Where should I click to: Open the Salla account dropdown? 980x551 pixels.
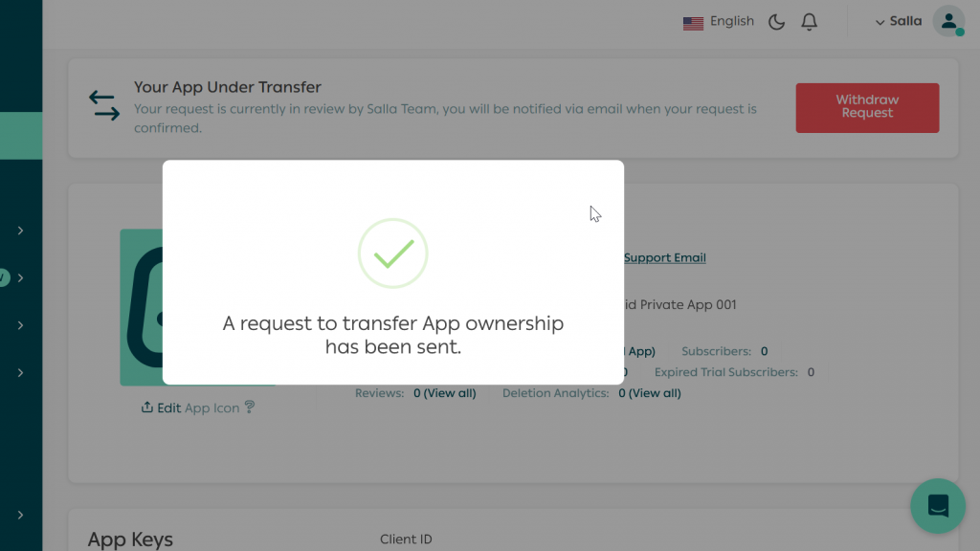898,21
